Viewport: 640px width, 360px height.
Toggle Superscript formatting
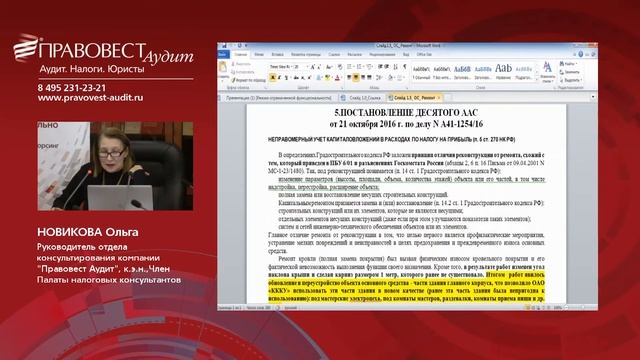(309, 78)
